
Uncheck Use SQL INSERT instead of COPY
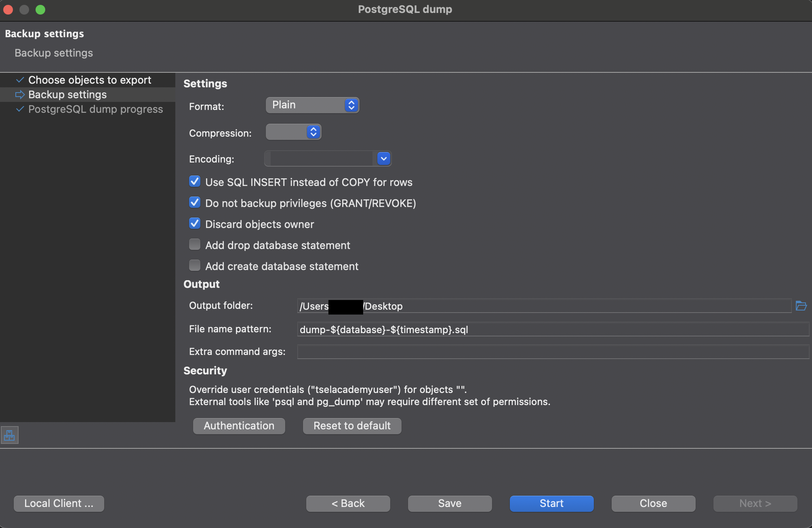pyautogui.click(x=195, y=182)
